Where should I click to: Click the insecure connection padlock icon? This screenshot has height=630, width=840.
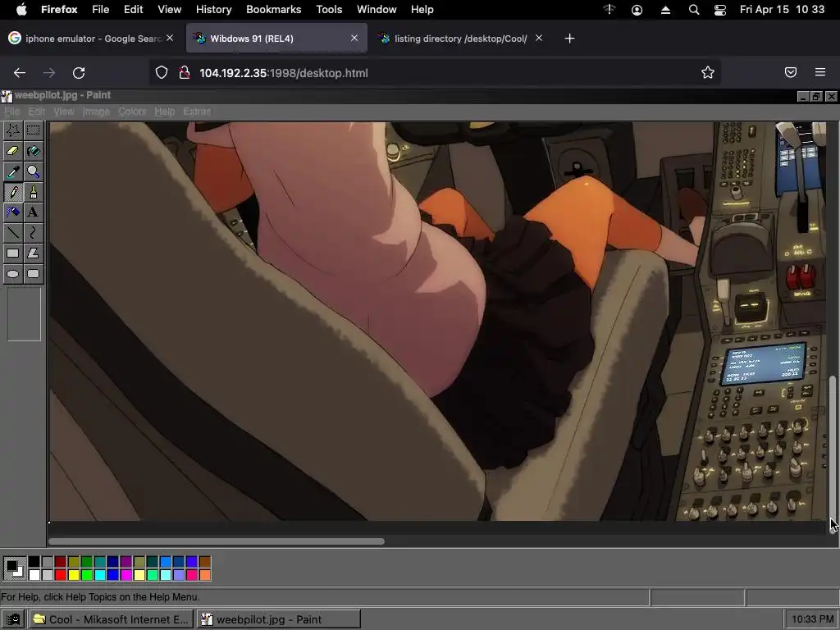(x=185, y=73)
